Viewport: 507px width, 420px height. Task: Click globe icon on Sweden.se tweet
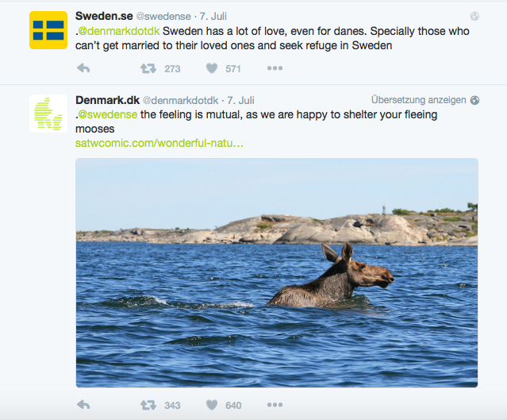click(474, 16)
